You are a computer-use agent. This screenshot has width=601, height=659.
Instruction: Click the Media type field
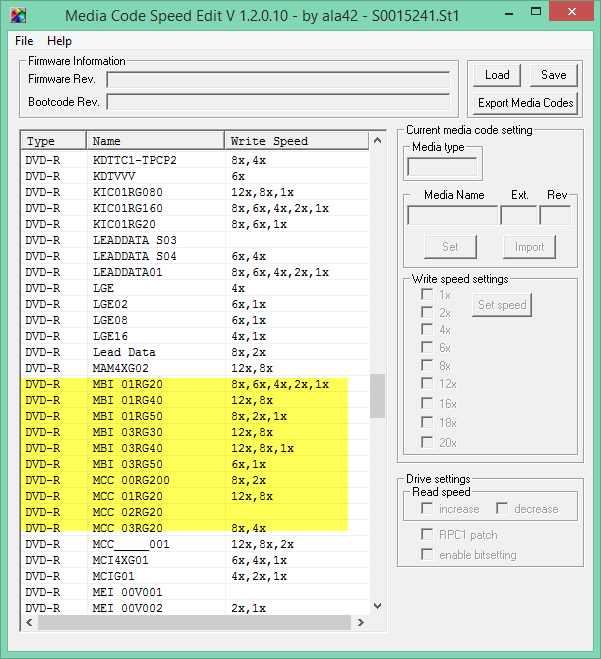(x=442, y=167)
